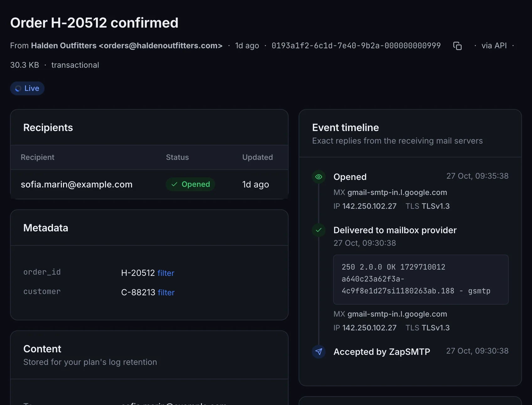The image size is (532, 405).
Task: Click the Status column header
Action: 177,157
